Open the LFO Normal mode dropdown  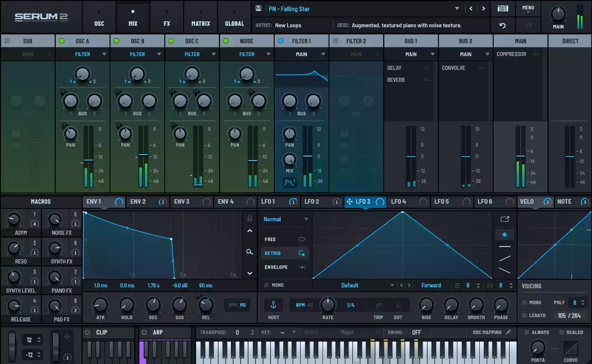tap(286, 219)
